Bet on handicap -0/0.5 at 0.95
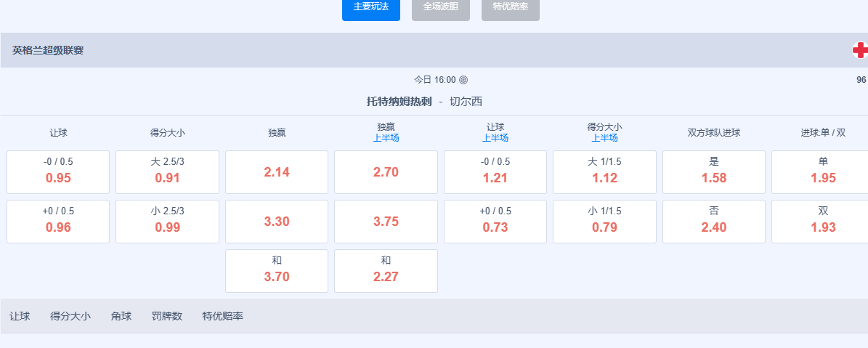This screenshot has height=348, width=868. (58, 172)
